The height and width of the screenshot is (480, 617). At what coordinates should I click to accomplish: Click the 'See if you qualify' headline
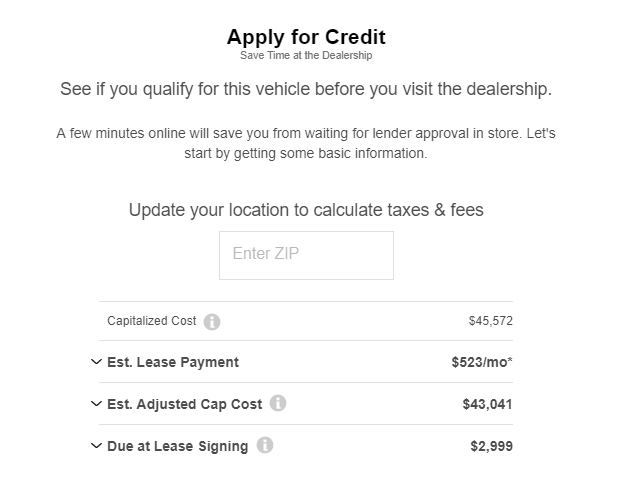point(306,90)
